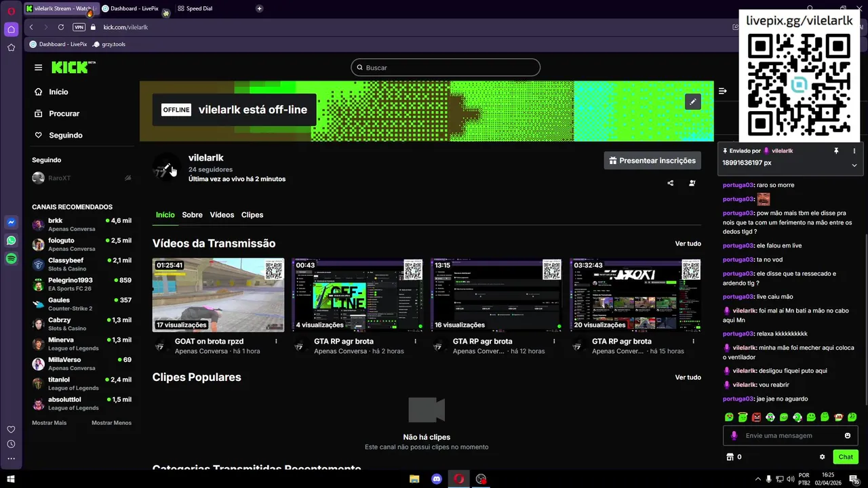Open a new browser tab
The width and height of the screenshot is (868, 488).
click(x=259, y=9)
